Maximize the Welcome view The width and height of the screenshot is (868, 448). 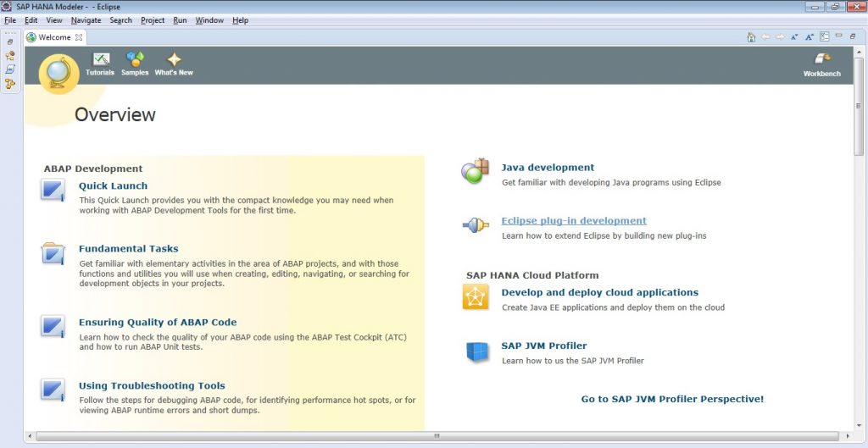pos(853,36)
